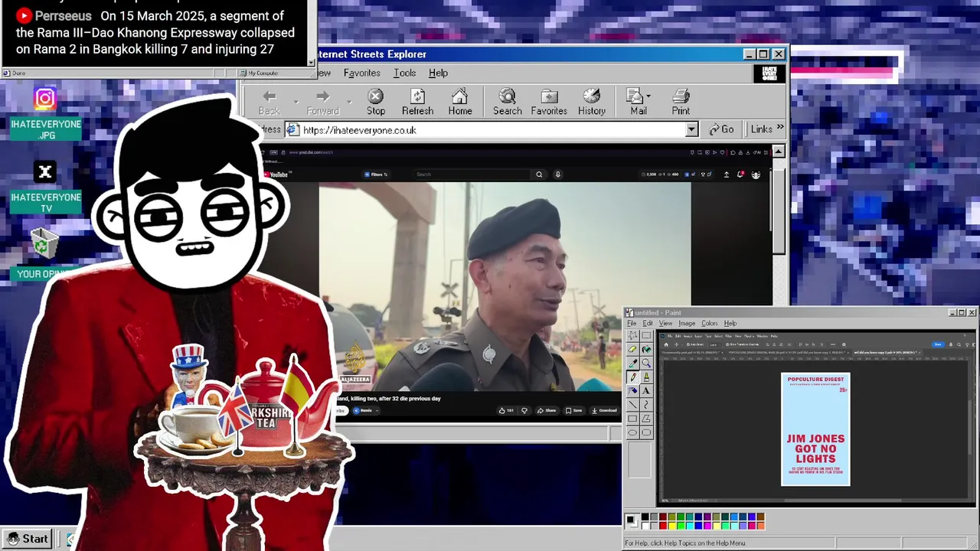This screenshot has height=551, width=980.
Task: Select the Free-Form Select tool in Paint
Action: (x=632, y=335)
